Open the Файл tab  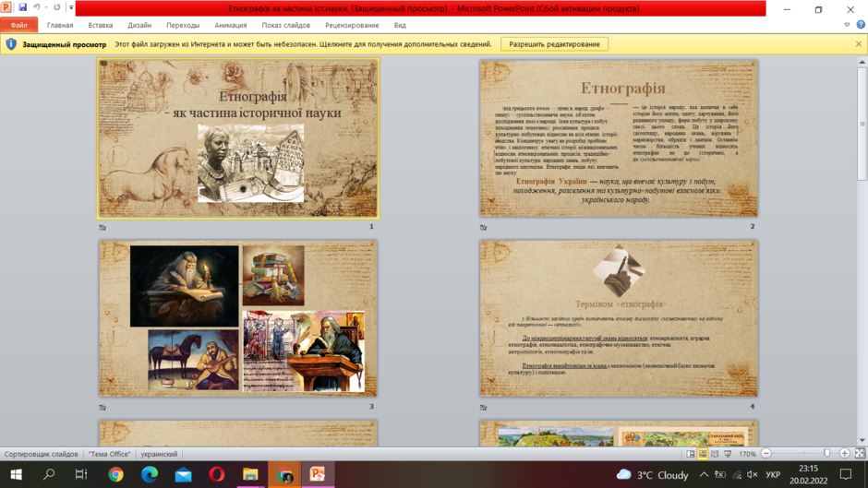coord(18,25)
